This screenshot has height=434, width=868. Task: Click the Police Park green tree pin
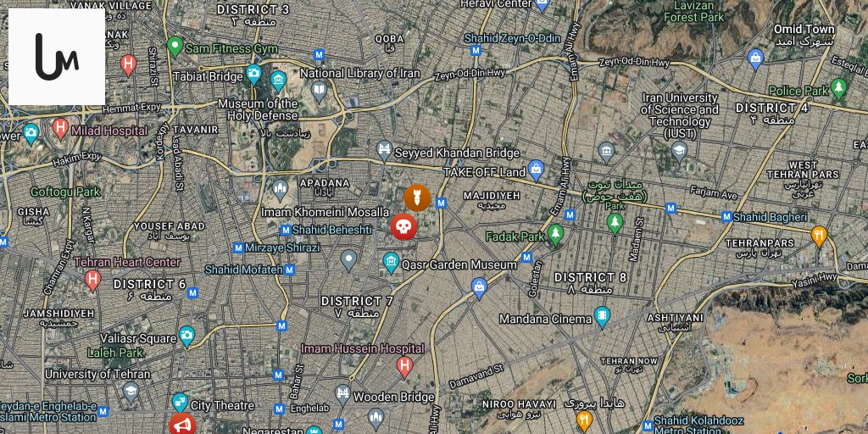click(839, 88)
